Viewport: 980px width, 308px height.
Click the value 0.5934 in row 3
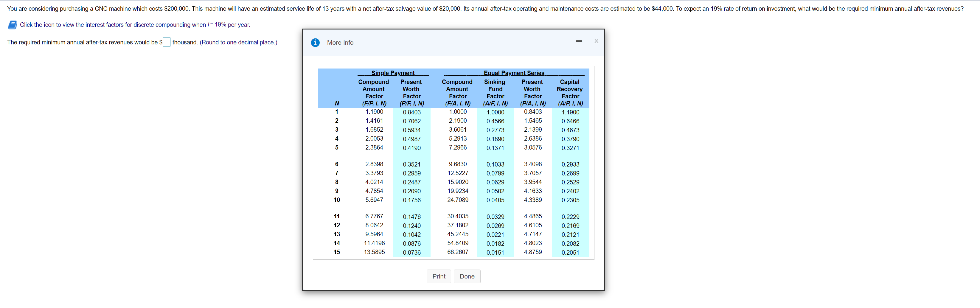point(411,130)
